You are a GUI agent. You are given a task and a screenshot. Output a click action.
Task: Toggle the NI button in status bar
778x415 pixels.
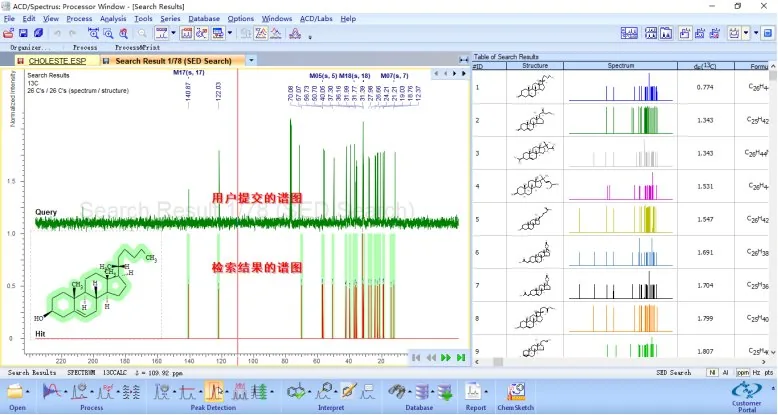[x=712, y=372]
